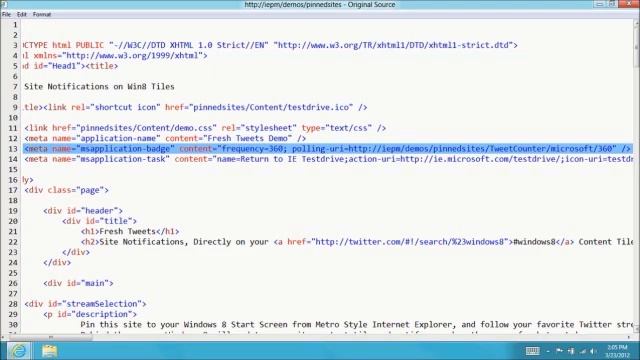The image size is (640, 360).
Task: Maximize the Original Source window
Action: (x=612, y=4)
